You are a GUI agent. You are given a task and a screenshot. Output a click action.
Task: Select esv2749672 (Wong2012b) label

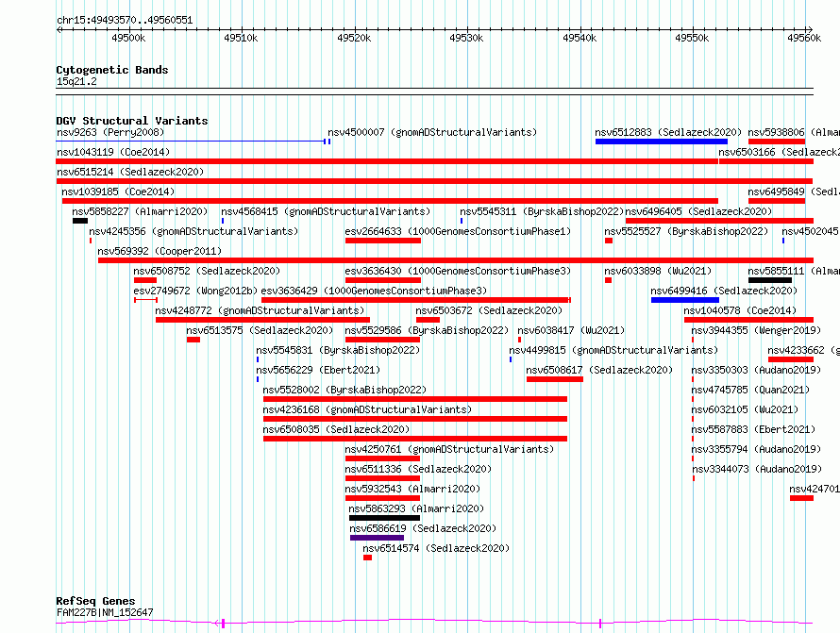[195, 291]
